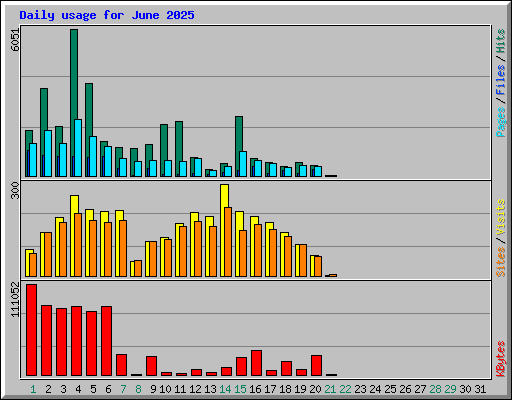The width and height of the screenshot is (512, 400).
Task: Click day label 23 on the x-axis
Action: click(x=360, y=389)
